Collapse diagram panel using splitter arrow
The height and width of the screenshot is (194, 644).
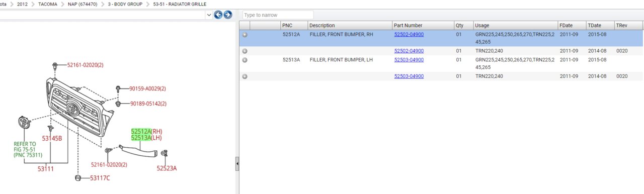pos(237,163)
